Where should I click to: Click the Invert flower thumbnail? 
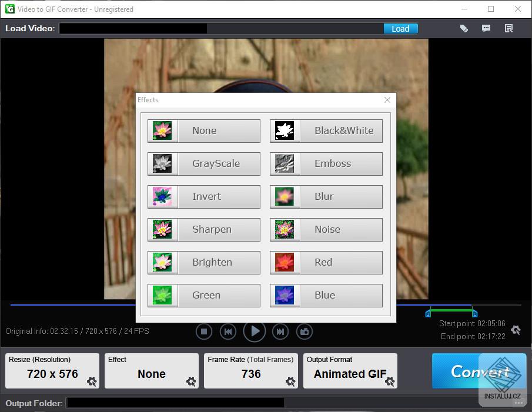162,196
